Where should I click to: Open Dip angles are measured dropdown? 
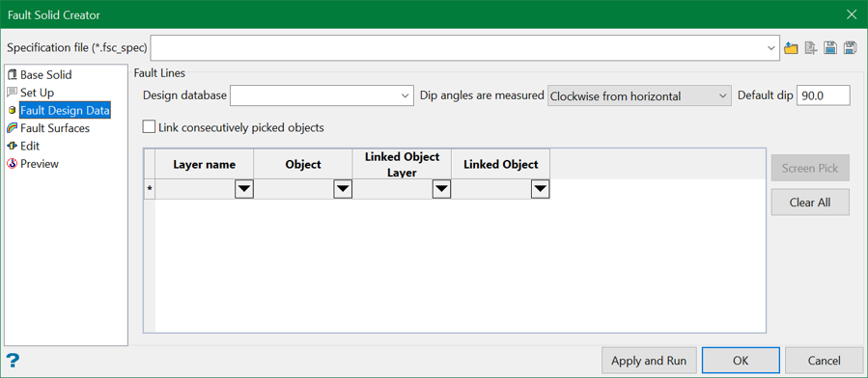tap(722, 95)
